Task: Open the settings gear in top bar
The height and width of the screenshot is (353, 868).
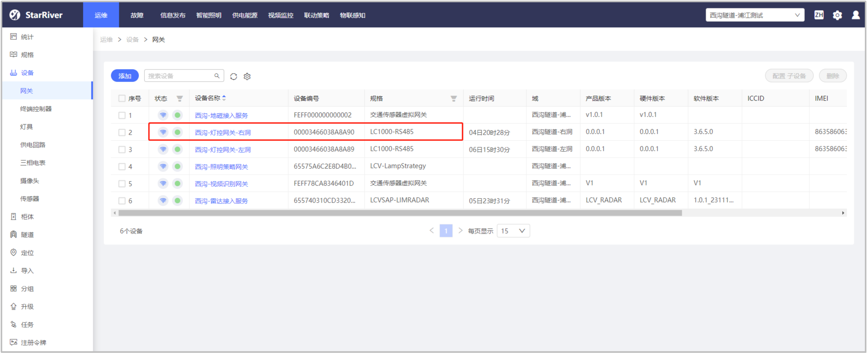Action: (x=837, y=15)
